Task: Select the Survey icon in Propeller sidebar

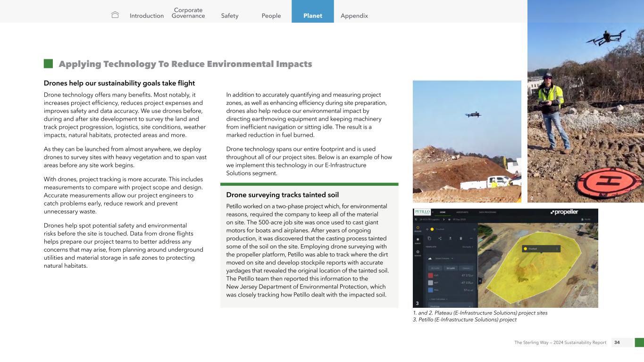Action: point(418,241)
